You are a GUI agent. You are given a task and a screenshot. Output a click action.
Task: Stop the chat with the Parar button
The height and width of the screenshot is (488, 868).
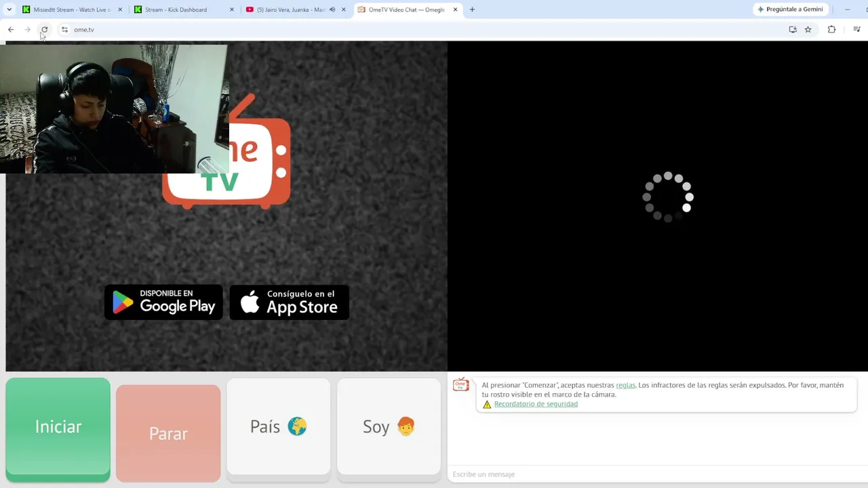click(x=168, y=433)
